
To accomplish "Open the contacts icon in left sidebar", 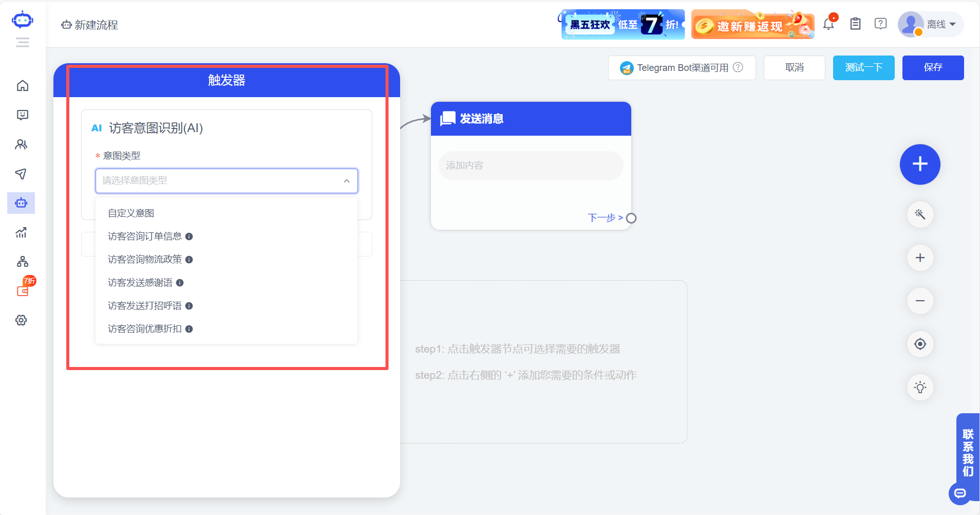I will coord(21,144).
